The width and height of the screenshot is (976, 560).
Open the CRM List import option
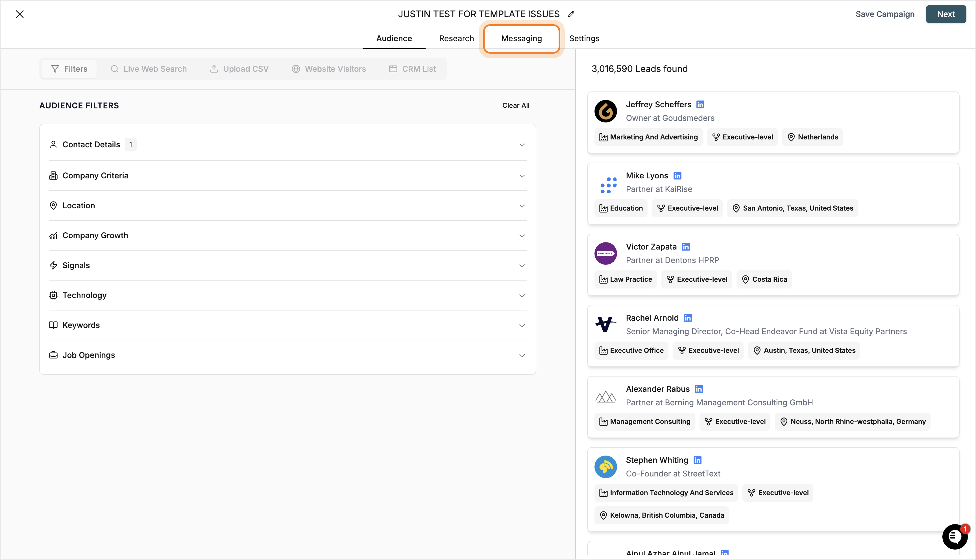(x=412, y=69)
